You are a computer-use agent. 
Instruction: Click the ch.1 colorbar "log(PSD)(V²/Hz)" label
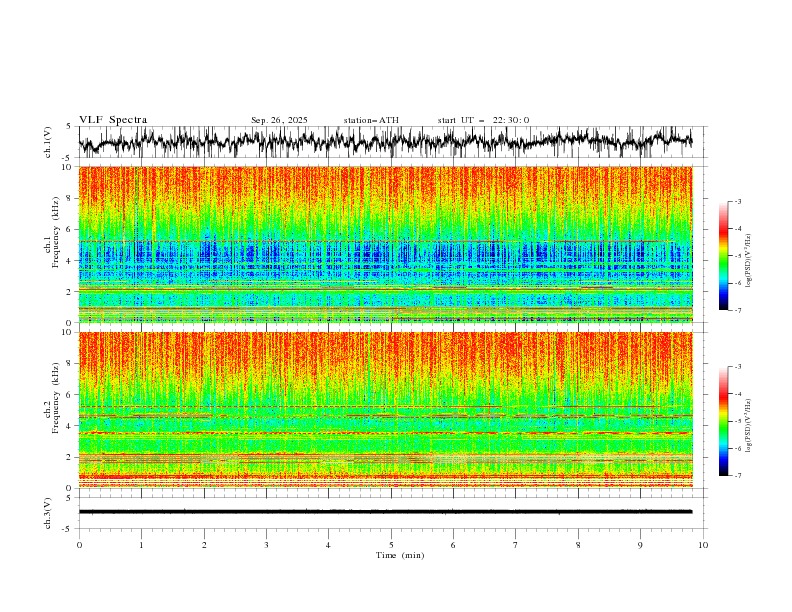tap(749, 261)
